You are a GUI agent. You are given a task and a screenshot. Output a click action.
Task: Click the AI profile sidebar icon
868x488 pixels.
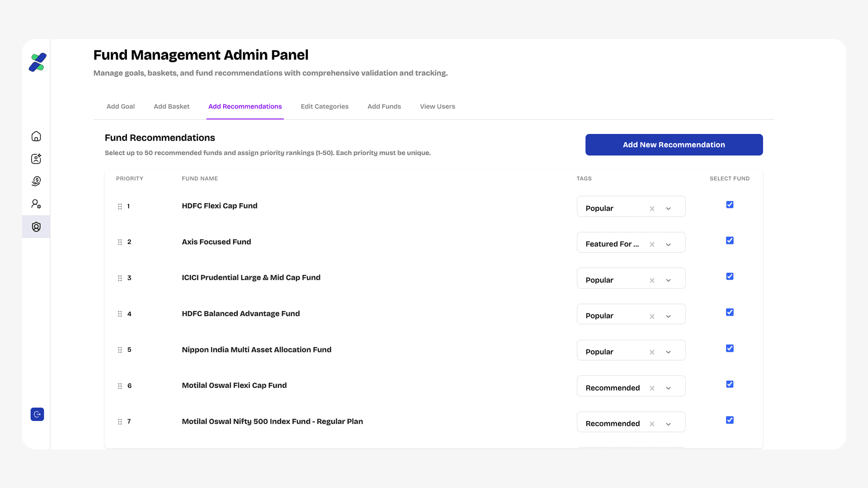click(x=36, y=159)
